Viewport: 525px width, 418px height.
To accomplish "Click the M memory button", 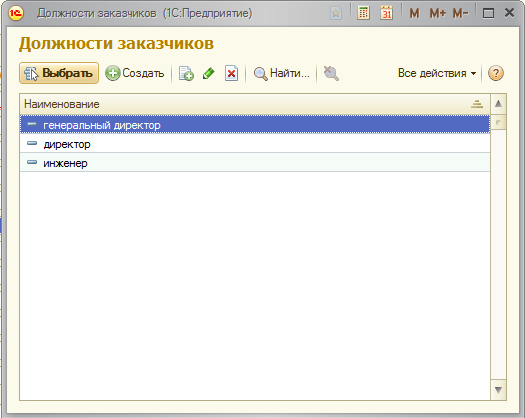I will [414, 13].
